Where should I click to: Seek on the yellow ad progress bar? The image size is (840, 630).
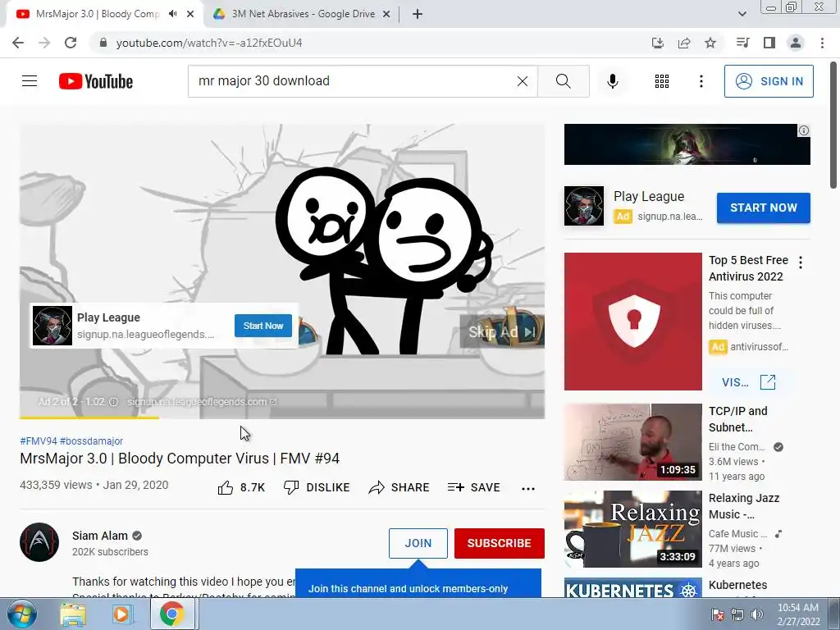[282, 418]
